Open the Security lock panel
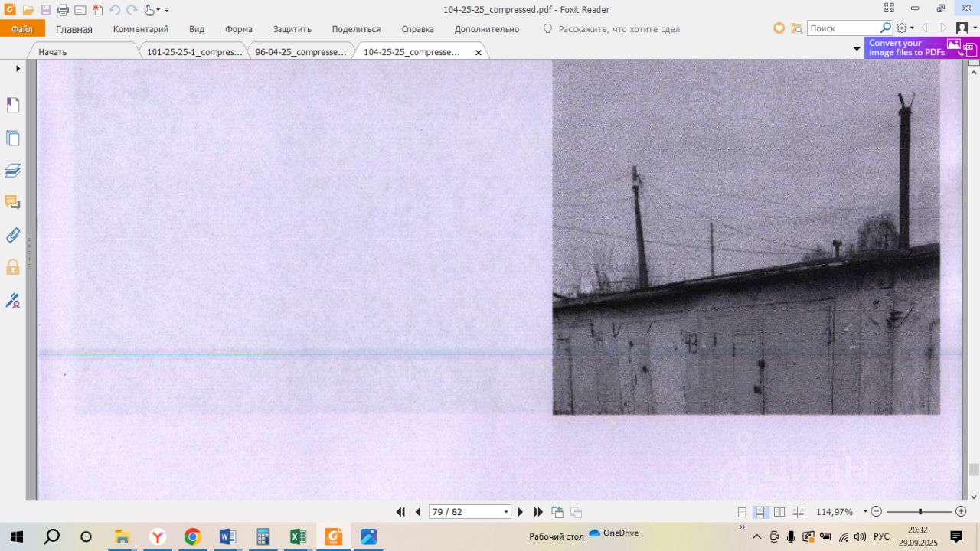 [x=13, y=267]
